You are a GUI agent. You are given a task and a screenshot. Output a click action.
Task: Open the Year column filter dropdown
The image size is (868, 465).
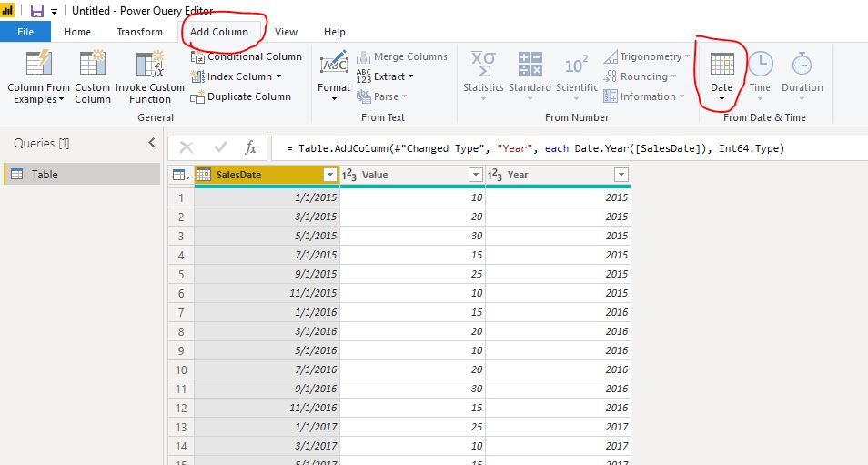[621, 175]
